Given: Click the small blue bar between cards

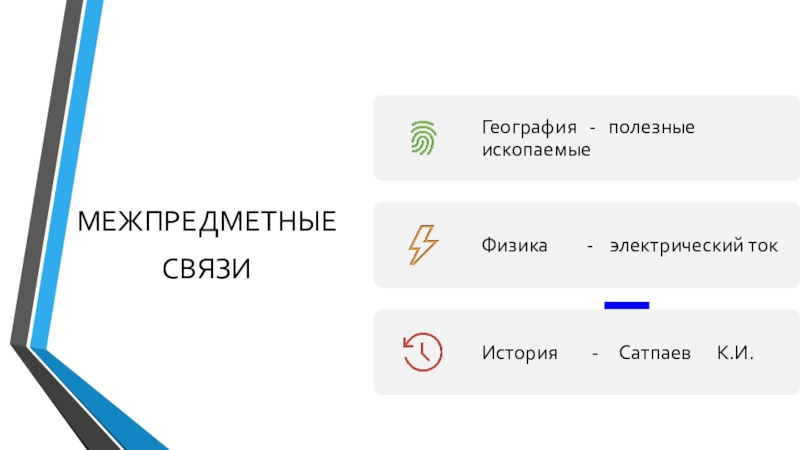Looking at the screenshot, I should pyautogui.click(x=627, y=305).
